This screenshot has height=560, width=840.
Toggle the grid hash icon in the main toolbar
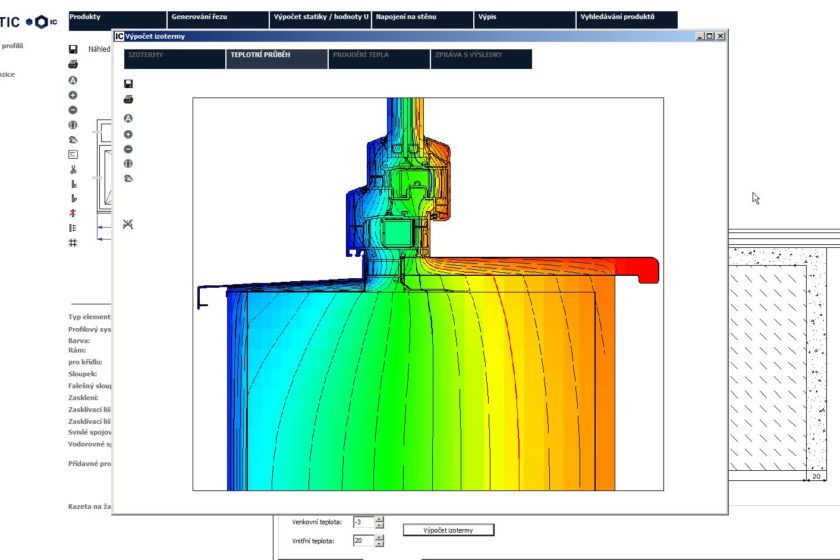click(73, 243)
